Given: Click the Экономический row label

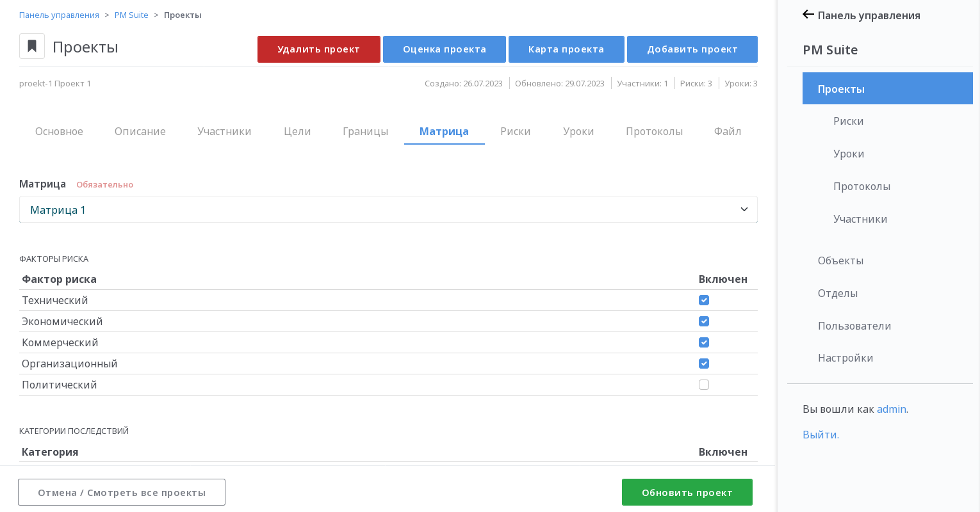Looking at the screenshot, I should click(x=62, y=321).
